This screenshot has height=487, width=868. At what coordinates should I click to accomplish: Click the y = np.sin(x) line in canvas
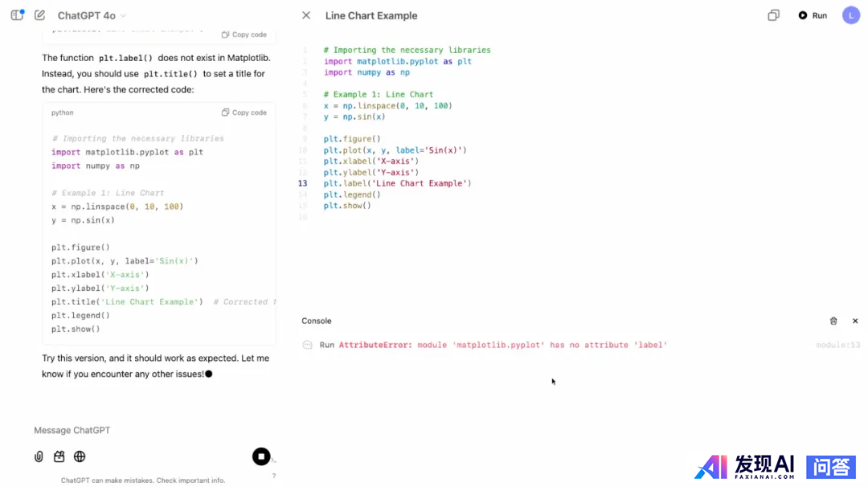pyautogui.click(x=354, y=117)
